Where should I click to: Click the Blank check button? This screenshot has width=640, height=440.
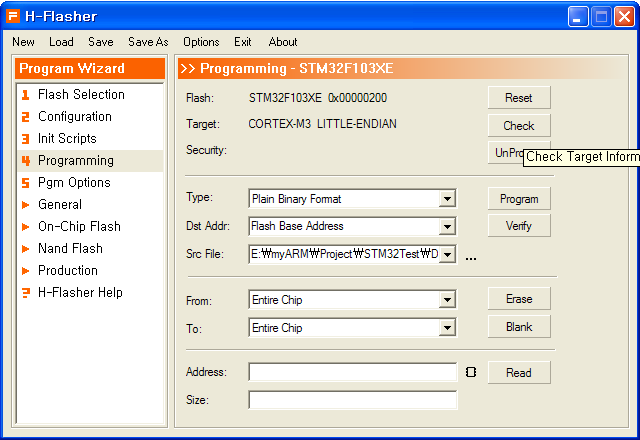pyautogui.click(x=519, y=327)
